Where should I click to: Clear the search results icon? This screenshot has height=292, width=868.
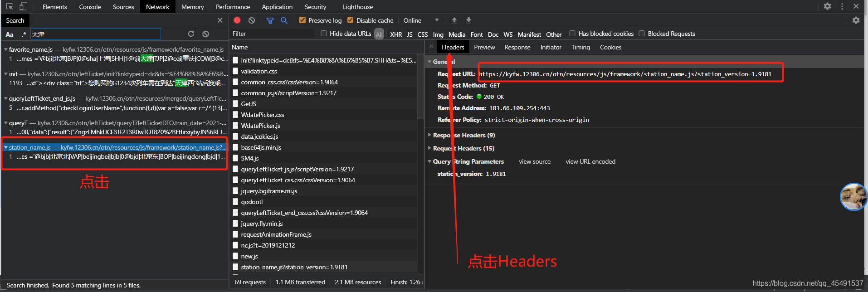[205, 34]
